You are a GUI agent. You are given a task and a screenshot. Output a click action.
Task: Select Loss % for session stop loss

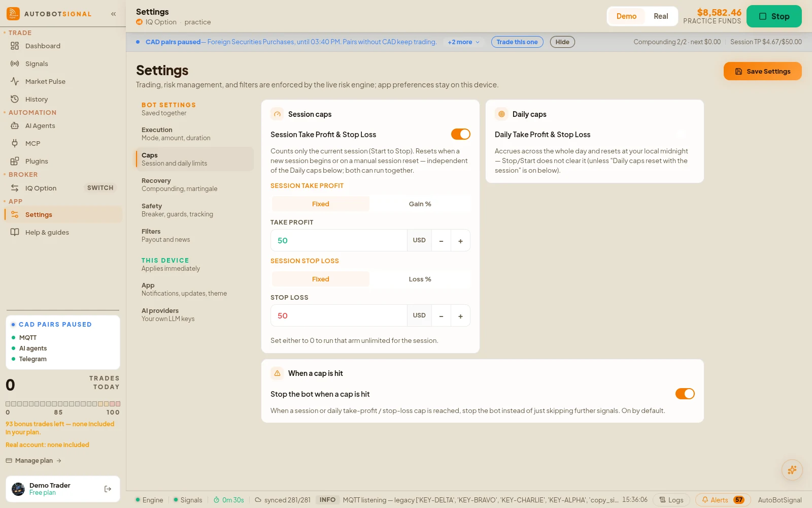pos(420,279)
